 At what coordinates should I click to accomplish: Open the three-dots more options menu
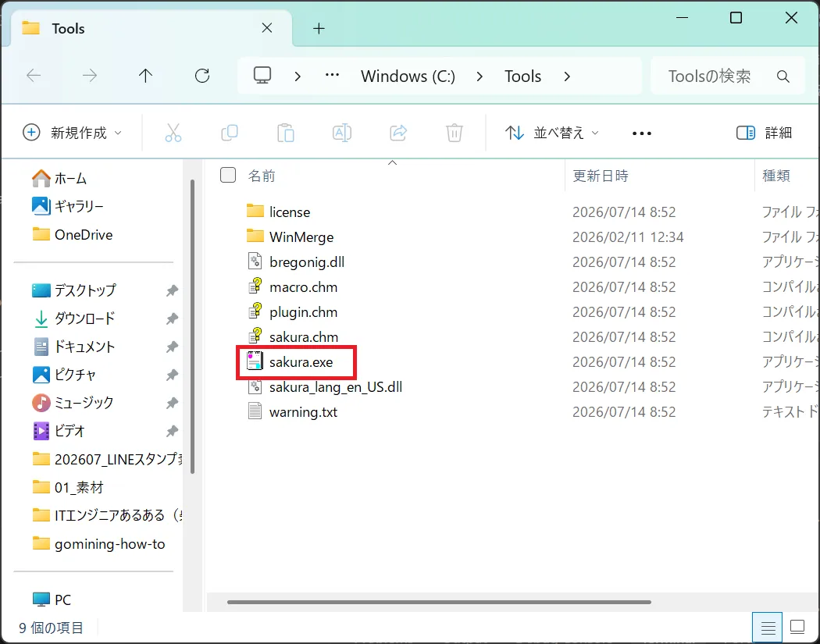click(x=642, y=133)
